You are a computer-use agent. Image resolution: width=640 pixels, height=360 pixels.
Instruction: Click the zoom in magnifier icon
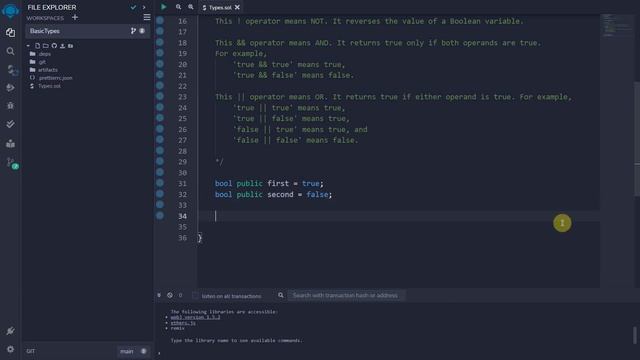pyautogui.click(x=191, y=7)
